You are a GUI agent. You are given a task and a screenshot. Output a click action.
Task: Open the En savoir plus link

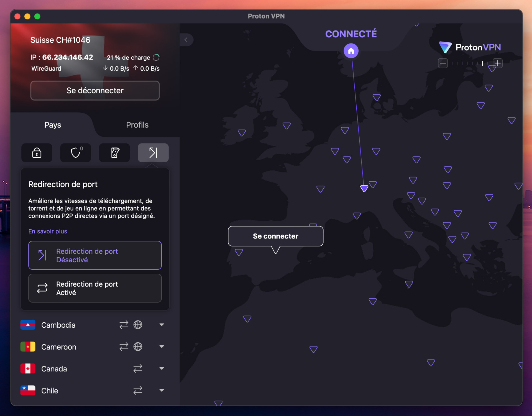click(x=48, y=231)
